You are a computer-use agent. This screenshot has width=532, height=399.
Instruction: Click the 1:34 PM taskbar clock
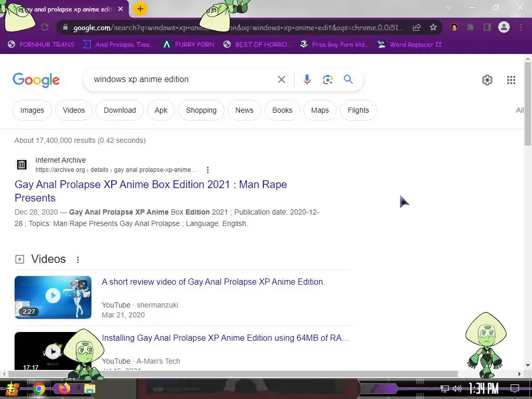point(484,389)
